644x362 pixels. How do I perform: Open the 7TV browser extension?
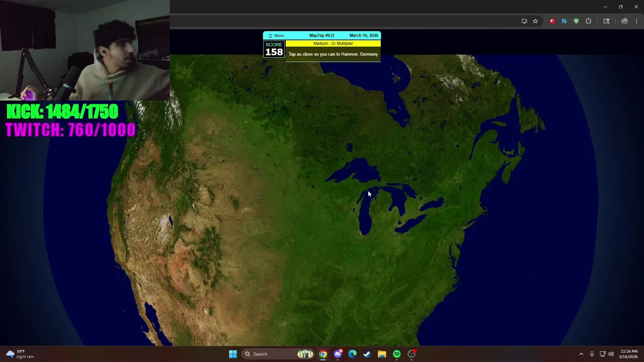click(x=564, y=21)
